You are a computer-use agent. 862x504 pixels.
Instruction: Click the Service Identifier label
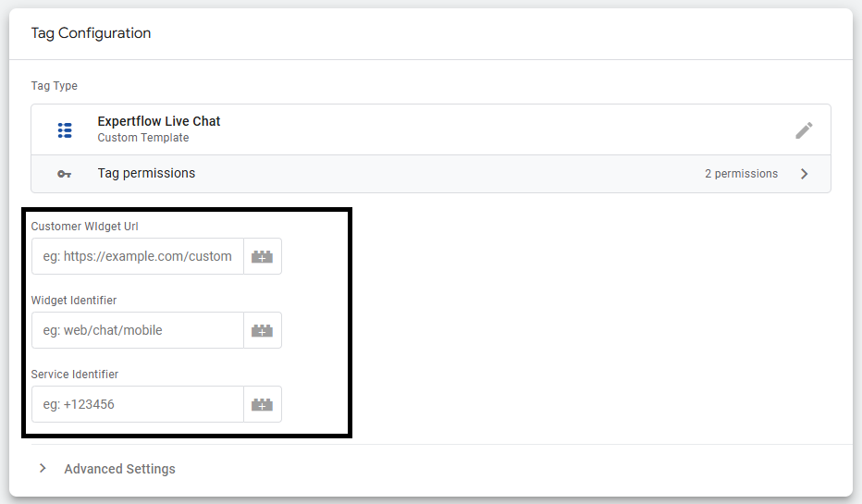75,375
